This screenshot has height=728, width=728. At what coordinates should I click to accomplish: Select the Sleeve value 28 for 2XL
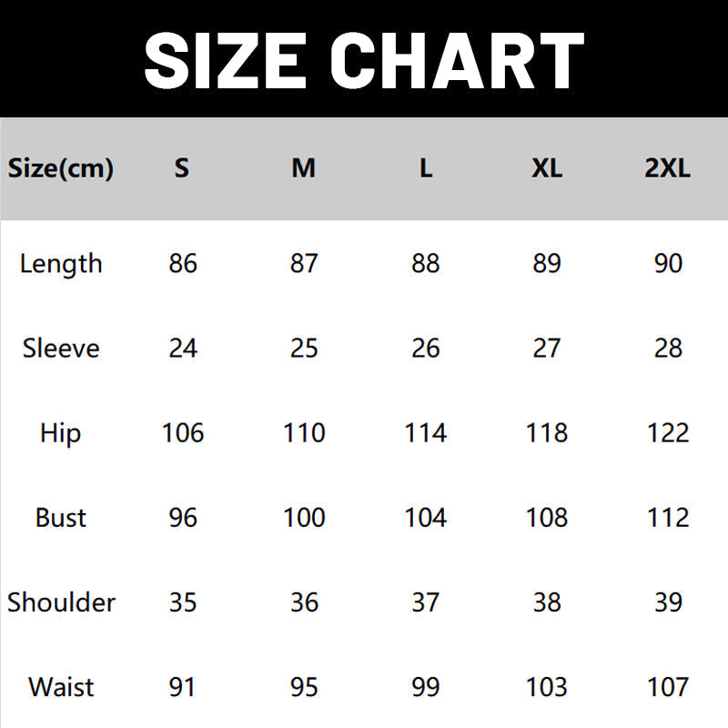coord(668,349)
